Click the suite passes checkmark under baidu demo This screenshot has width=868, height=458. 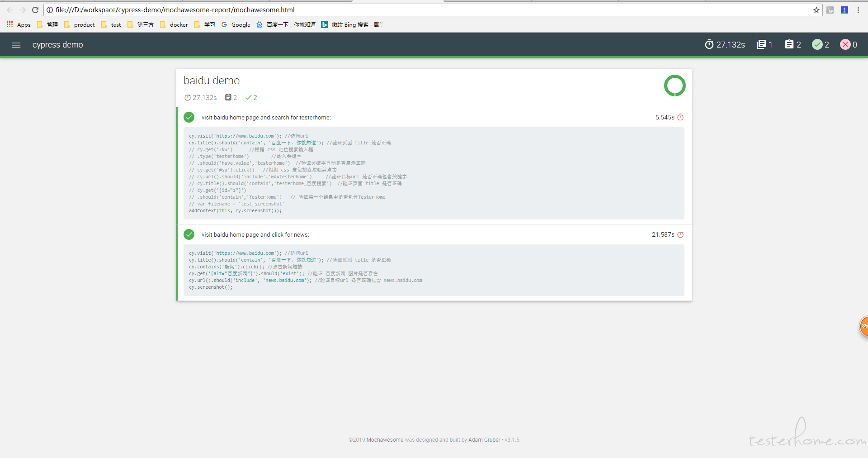248,97
